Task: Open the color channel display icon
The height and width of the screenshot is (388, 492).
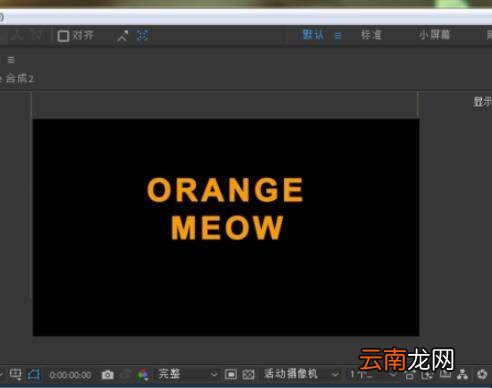Action: (x=143, y=375)
